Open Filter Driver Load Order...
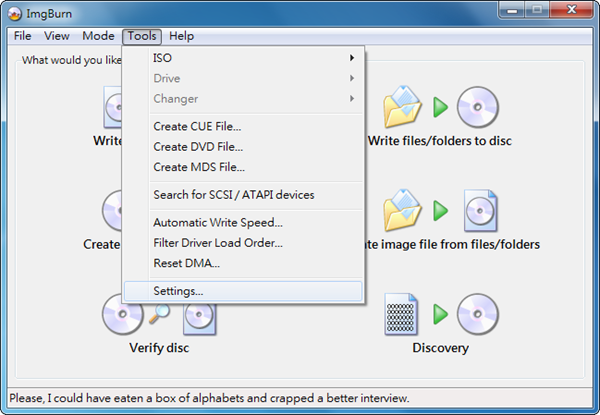Viewport: 600px width, 415px height. click(x=243, y=242)
